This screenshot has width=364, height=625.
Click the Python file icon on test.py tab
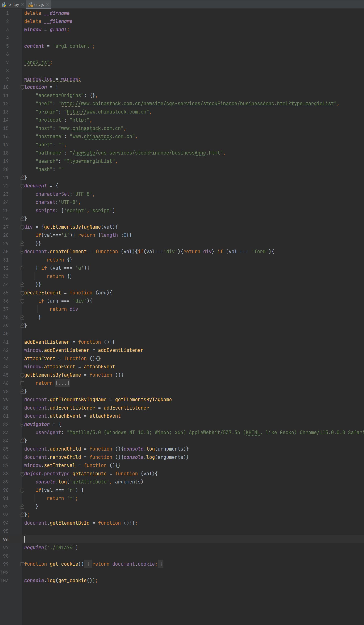(4, 4)
